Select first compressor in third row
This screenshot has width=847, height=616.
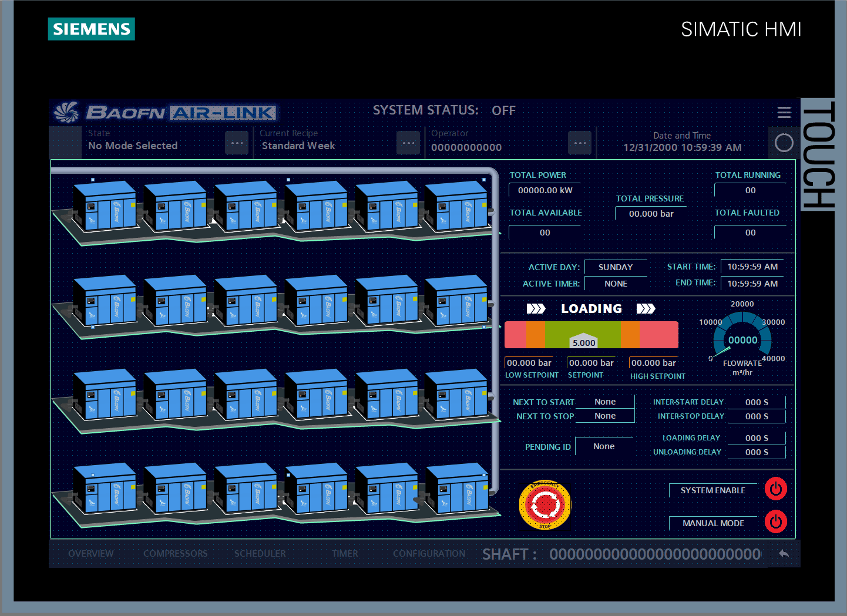[105, 393]
